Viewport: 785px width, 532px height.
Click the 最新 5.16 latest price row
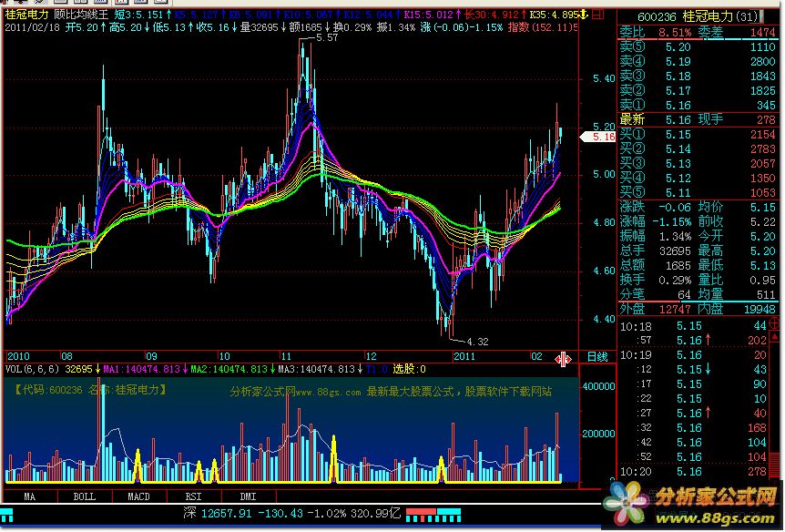pyautogui.click(x=655, y=119)
